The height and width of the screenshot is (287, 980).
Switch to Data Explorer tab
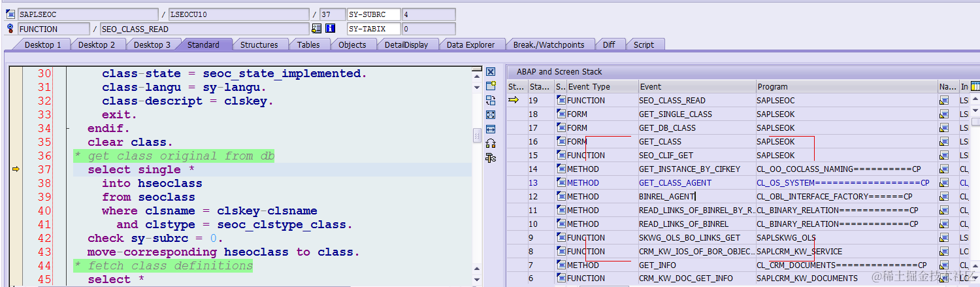470,44
